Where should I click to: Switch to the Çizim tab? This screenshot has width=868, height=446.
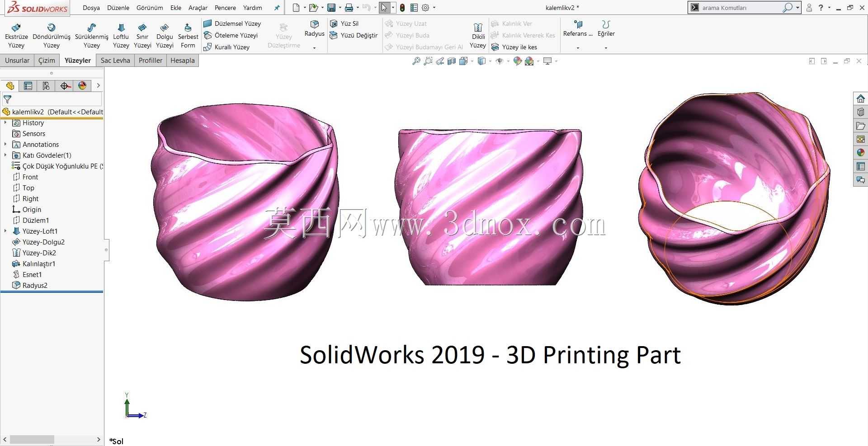(47, 61)
